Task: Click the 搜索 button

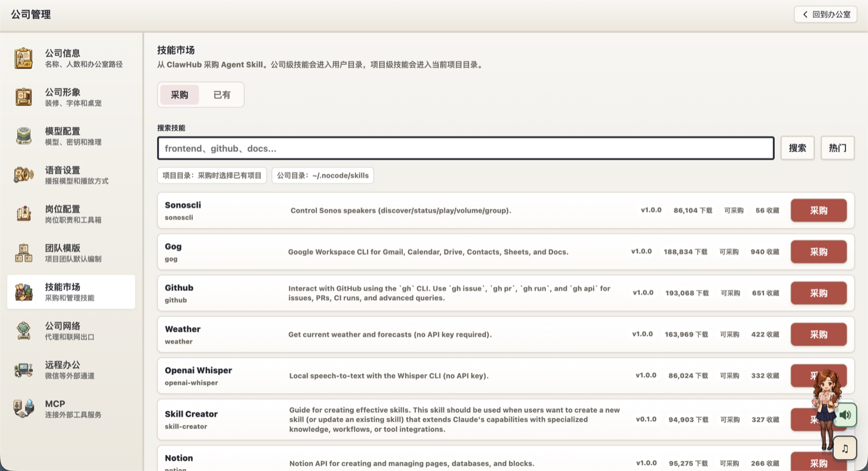Action: 798,148
